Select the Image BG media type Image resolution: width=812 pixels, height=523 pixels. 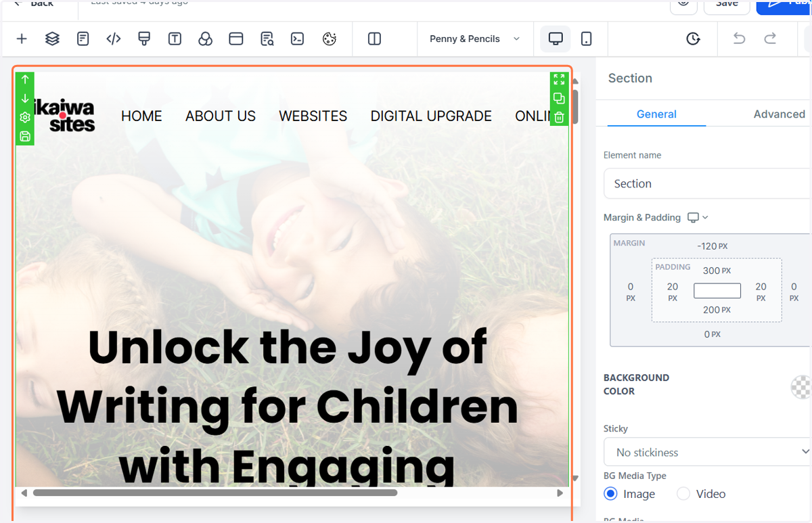click(x=610, y=494)
